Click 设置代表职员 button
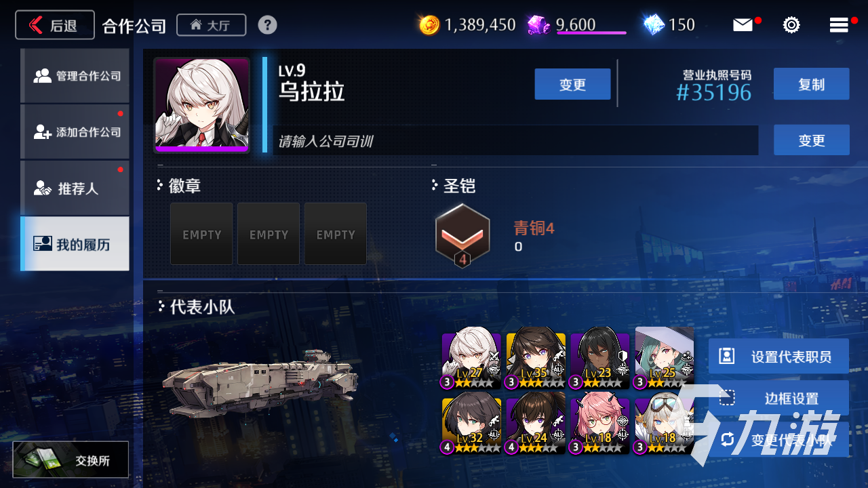Image resolution: width=868 pixels, height=488 pixels. [x=778, y=357]
